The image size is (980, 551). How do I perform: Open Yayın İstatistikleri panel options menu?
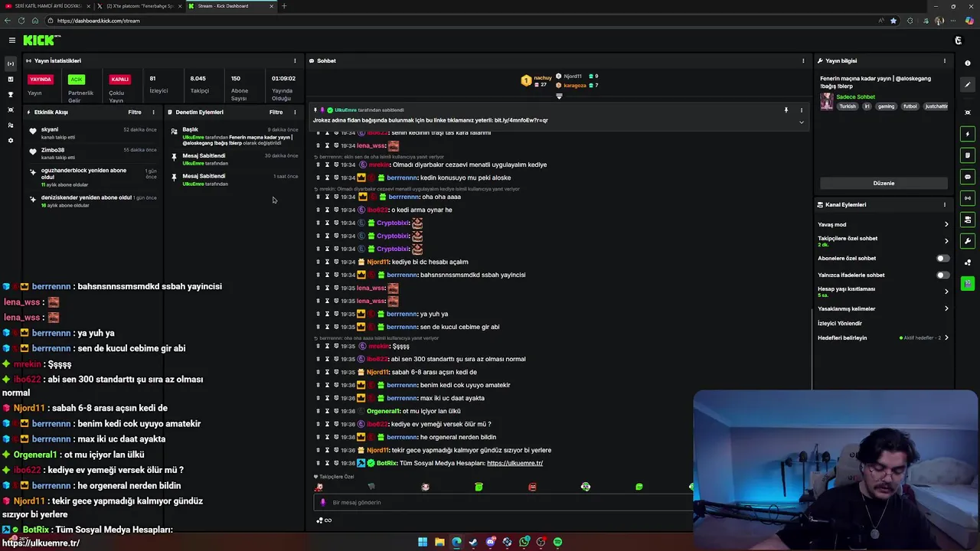pos(295,61)
